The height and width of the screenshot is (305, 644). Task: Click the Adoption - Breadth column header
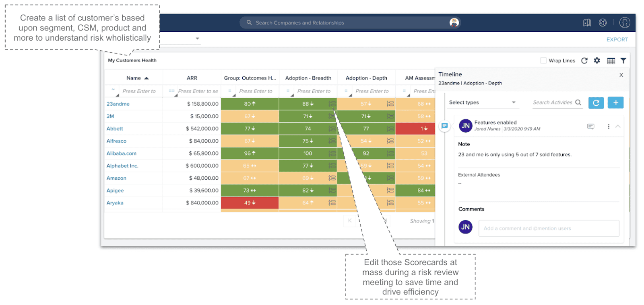pyautogui.click(x=308, y=78)
